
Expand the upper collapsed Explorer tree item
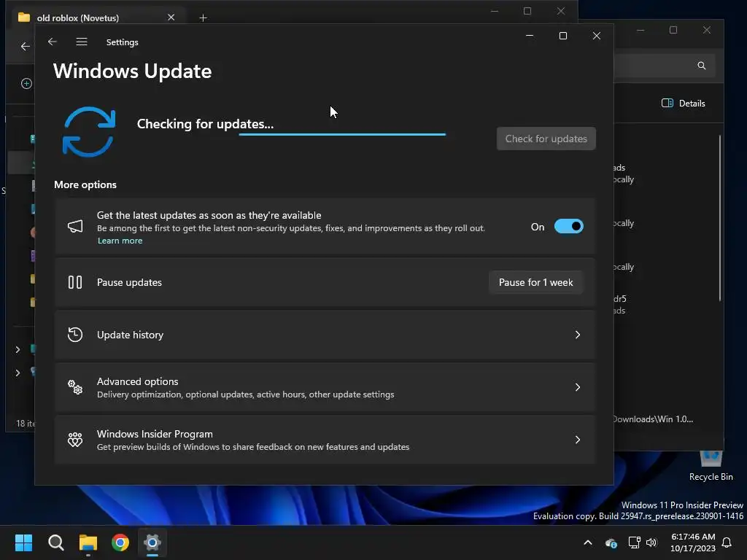pos(18,349)
